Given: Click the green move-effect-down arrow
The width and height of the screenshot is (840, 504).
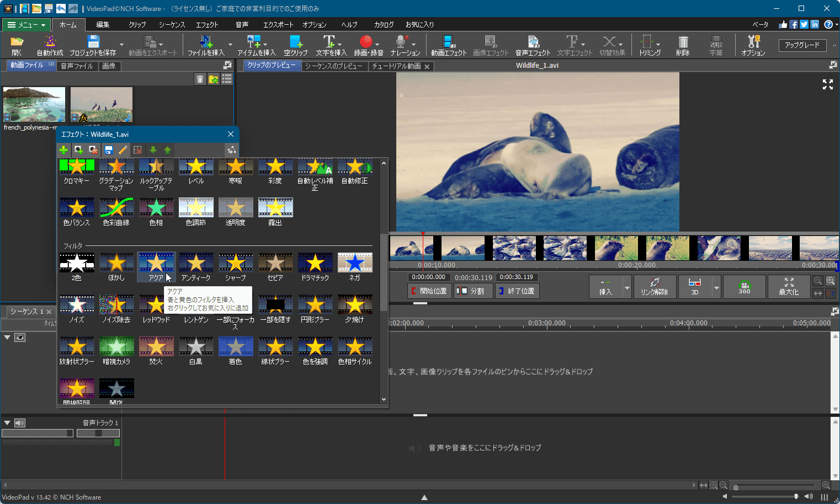Looking at the screenshot, I should pyautogui.click(x=153, y=150).
